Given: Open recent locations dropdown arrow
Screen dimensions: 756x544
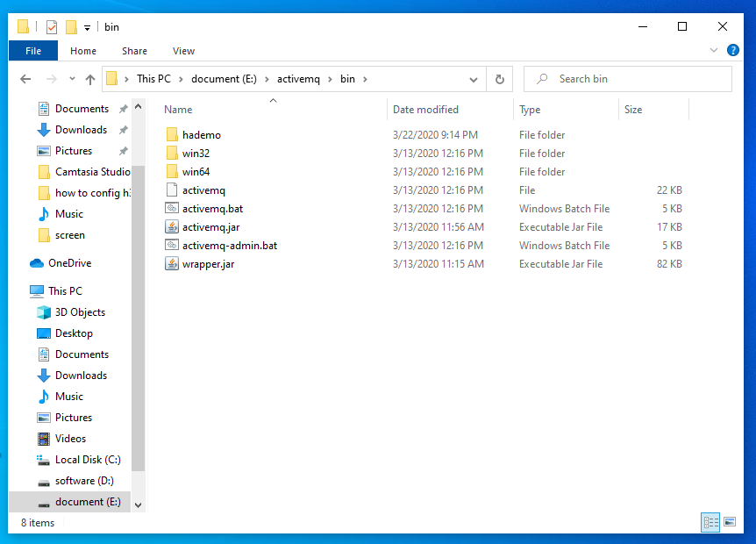Looking at the screenshot, I should 70,79.
